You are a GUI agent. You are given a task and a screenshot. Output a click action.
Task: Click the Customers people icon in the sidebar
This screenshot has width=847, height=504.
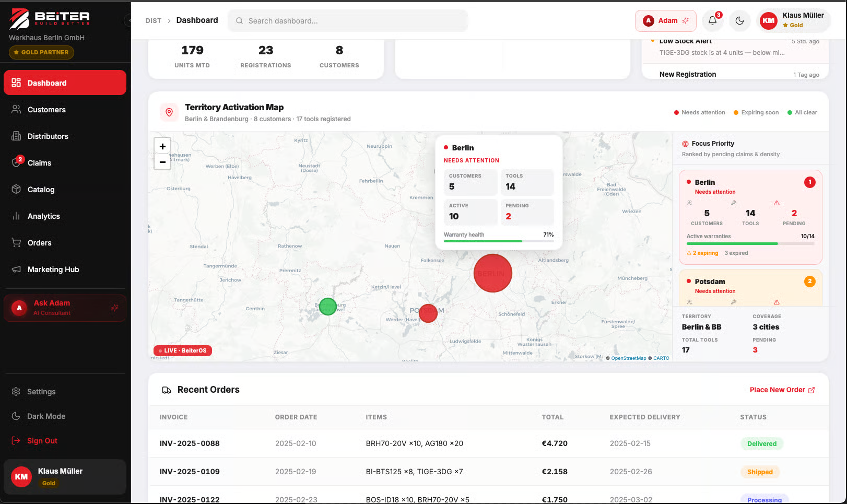click(16, 110)
